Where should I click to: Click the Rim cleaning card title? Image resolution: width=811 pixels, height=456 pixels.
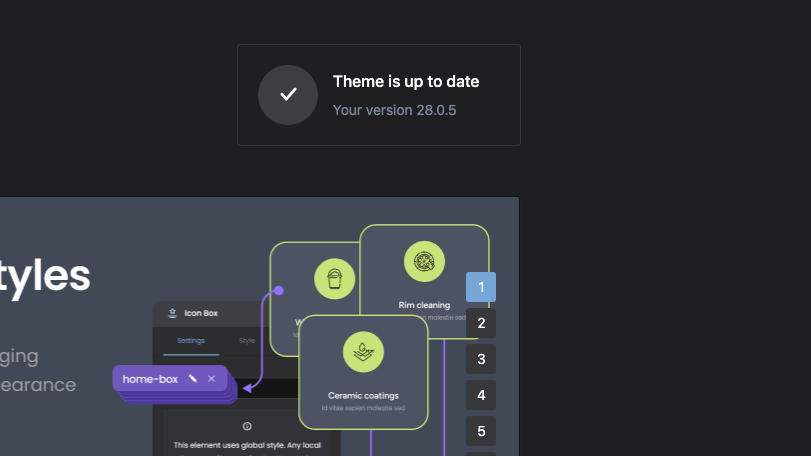coord(423,305)
